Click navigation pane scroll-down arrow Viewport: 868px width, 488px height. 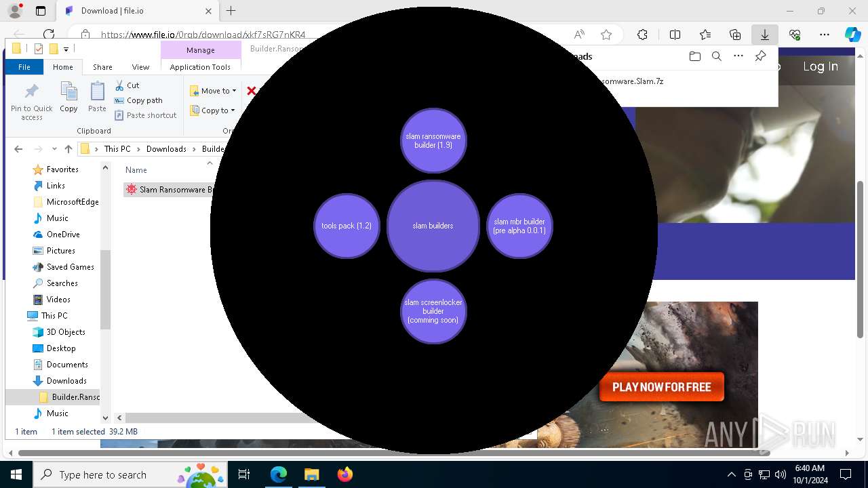(105, 418)
